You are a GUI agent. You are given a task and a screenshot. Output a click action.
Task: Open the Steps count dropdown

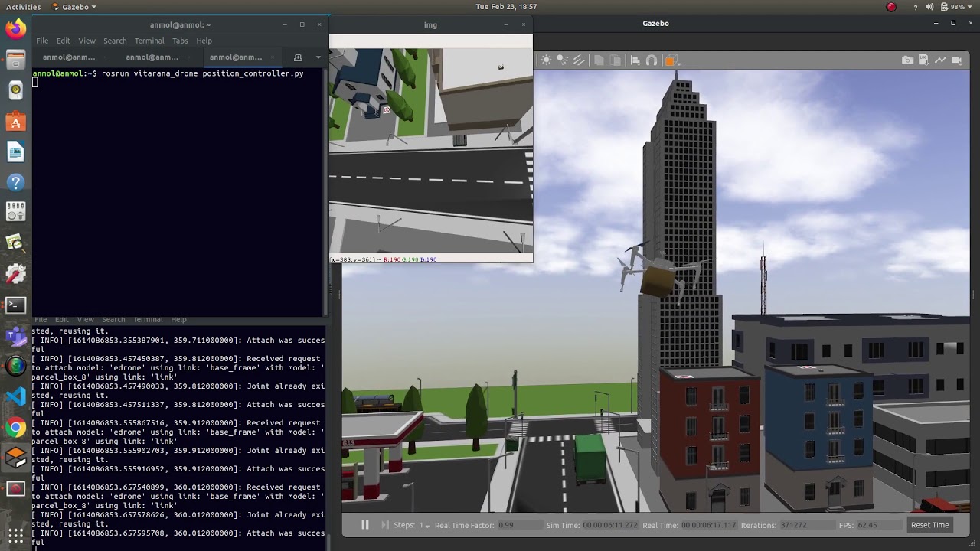pos(424,525)
